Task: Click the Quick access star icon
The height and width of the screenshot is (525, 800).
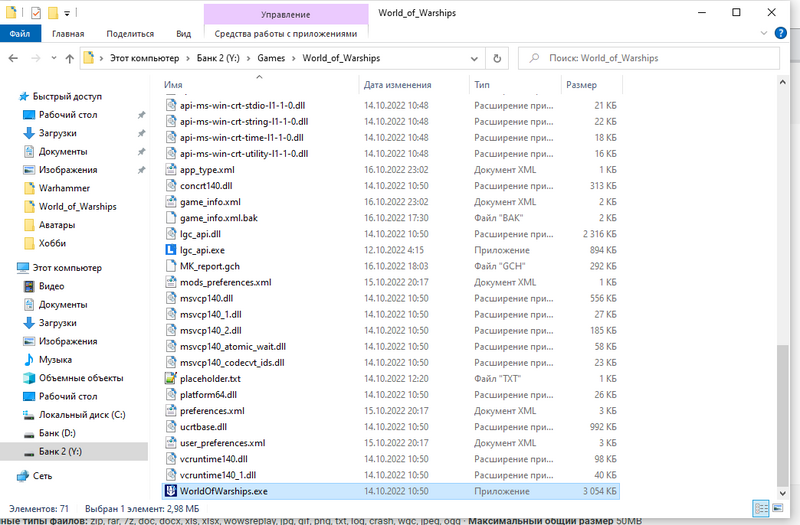Action: point(23,96)
